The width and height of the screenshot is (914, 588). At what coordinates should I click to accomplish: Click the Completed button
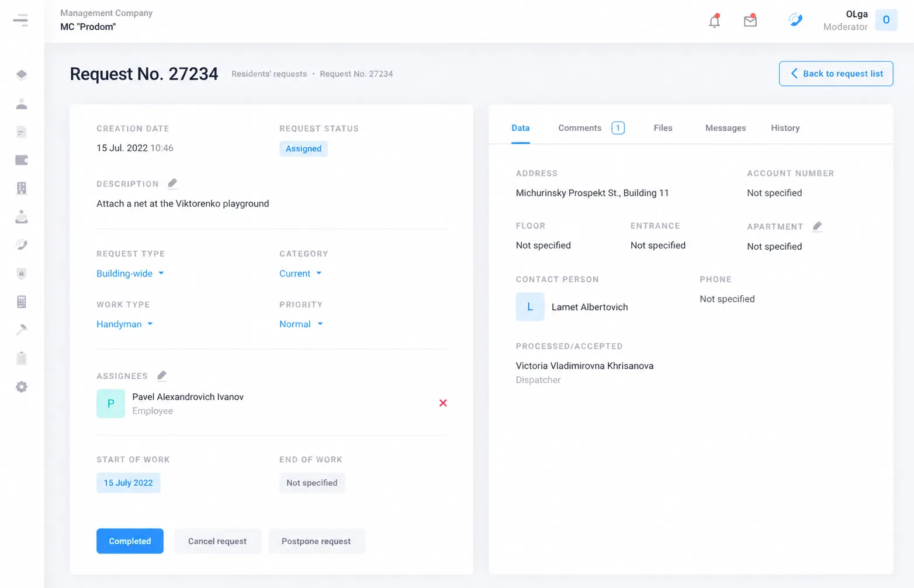coord(130,541)
